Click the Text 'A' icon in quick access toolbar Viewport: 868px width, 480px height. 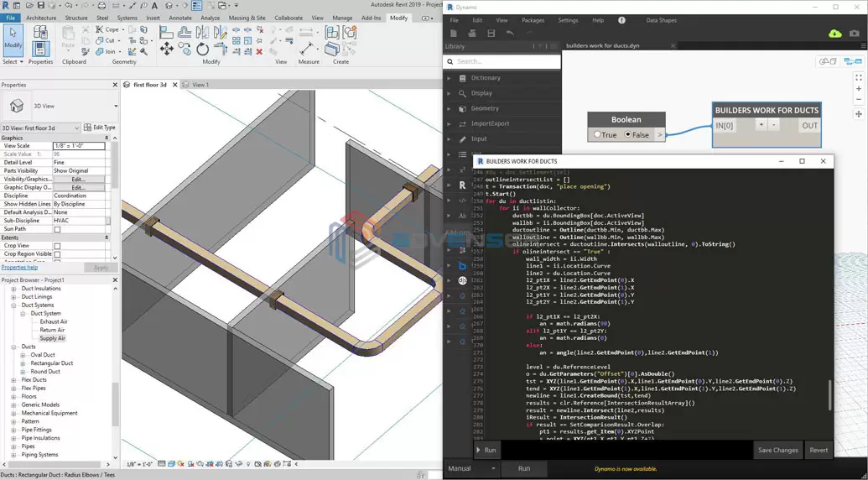tap(154, 6)
